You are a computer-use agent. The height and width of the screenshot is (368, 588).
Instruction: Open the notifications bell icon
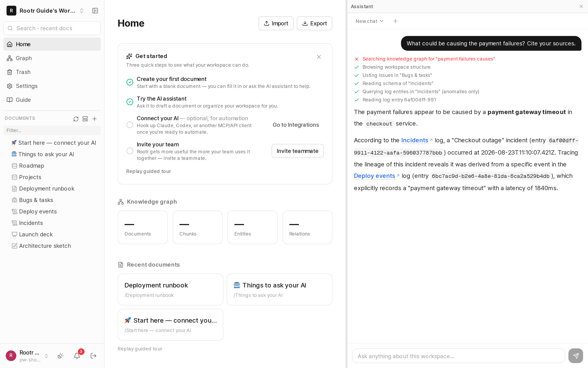pos(77,356)
